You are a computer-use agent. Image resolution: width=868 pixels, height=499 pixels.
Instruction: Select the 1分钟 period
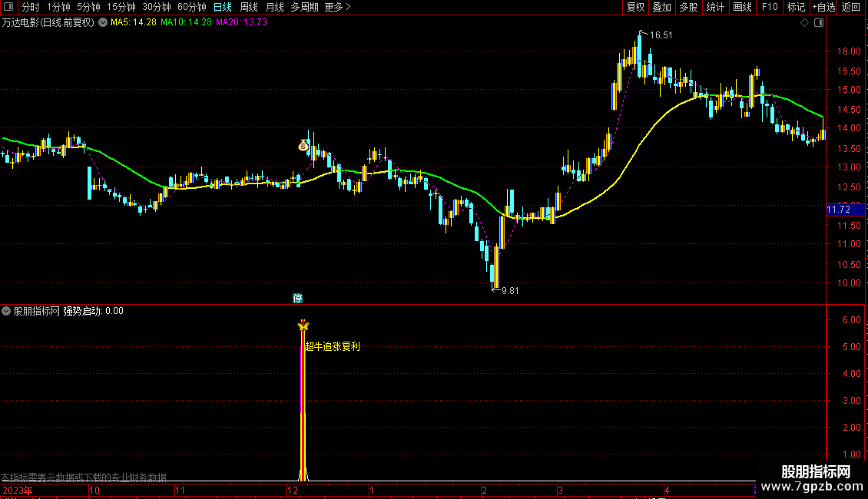[58, 7]
